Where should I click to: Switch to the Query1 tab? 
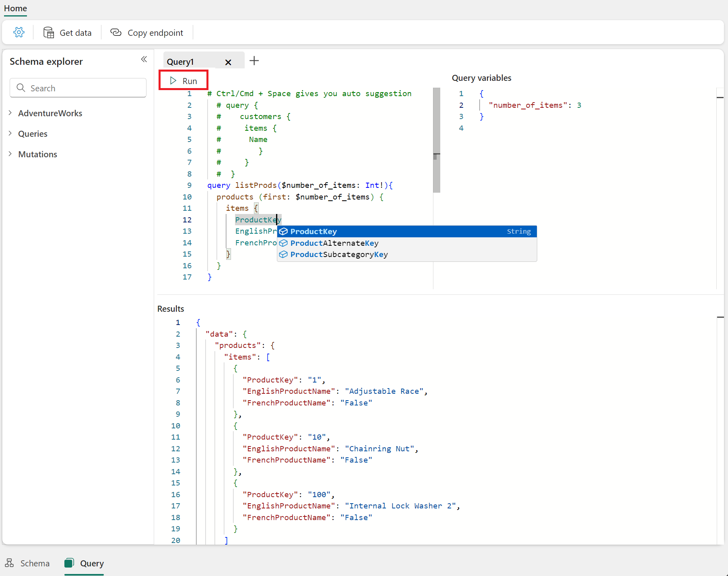tap(181, 62)
